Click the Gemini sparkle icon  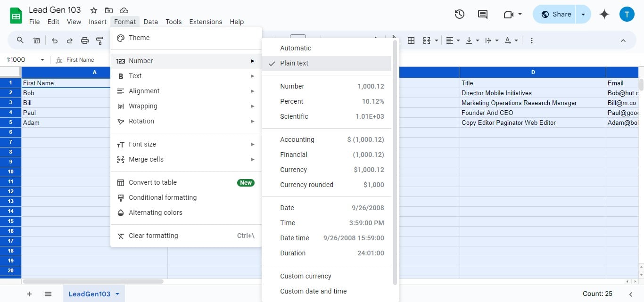[x=604, y=14]
